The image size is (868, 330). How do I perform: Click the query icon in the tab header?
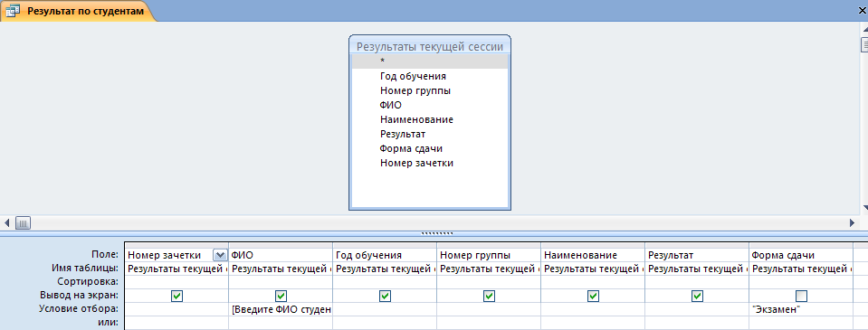coord(12,11)
